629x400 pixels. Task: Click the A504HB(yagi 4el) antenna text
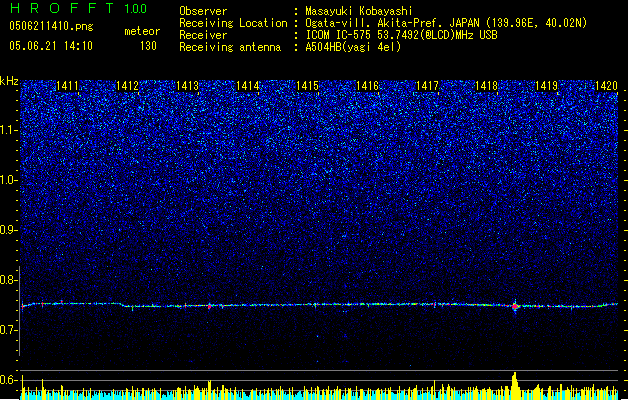point(353,47)
